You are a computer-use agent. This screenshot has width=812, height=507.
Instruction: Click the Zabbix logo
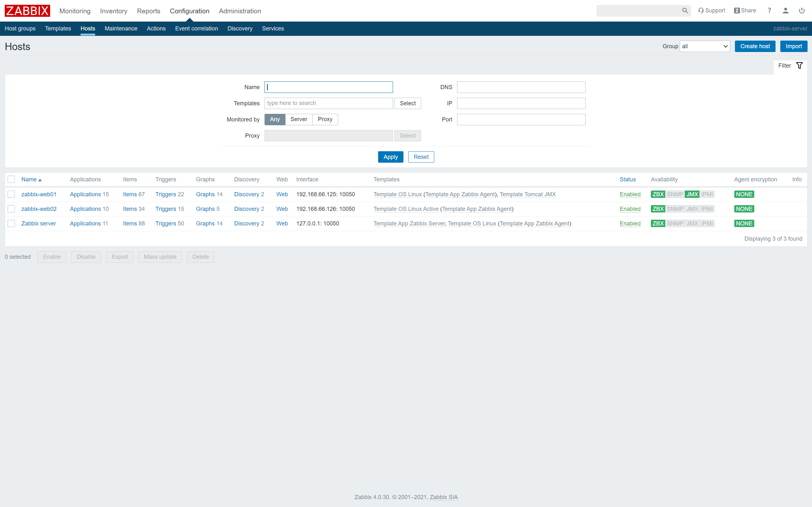(27, 11)
